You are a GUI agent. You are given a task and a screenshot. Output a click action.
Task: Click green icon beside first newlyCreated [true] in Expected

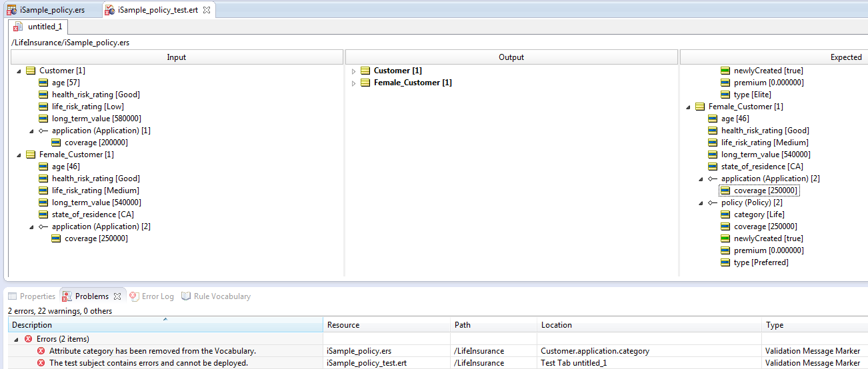click(x=725, y=71)
